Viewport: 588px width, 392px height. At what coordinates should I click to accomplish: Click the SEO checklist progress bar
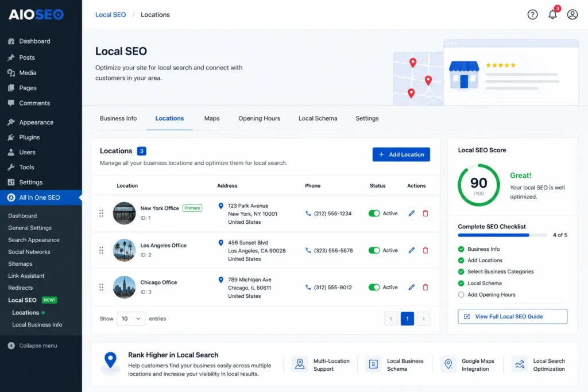(502, 235)
